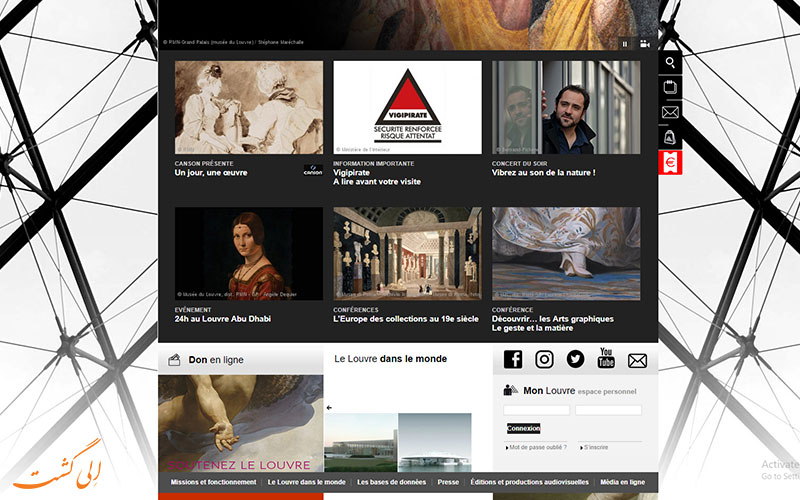Pause the banner slideshow
800x500 pixels.
[x=624, y=44]
